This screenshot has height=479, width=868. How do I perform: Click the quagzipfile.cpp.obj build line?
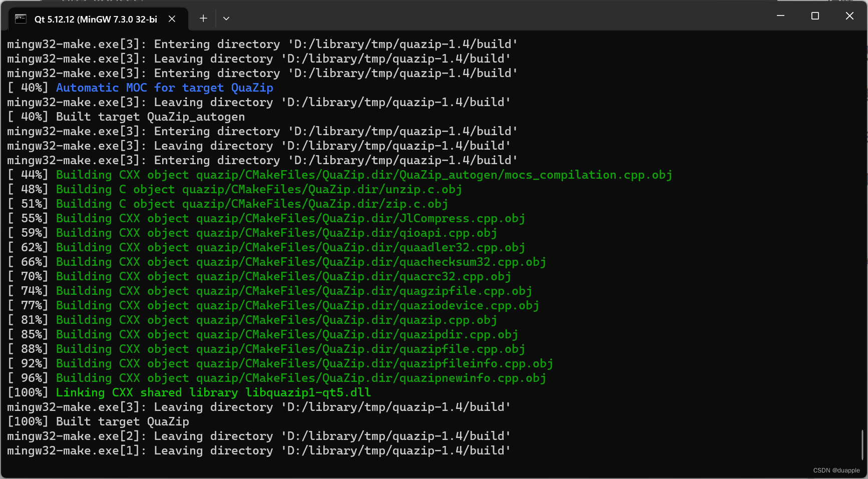[x=269, y=291]
